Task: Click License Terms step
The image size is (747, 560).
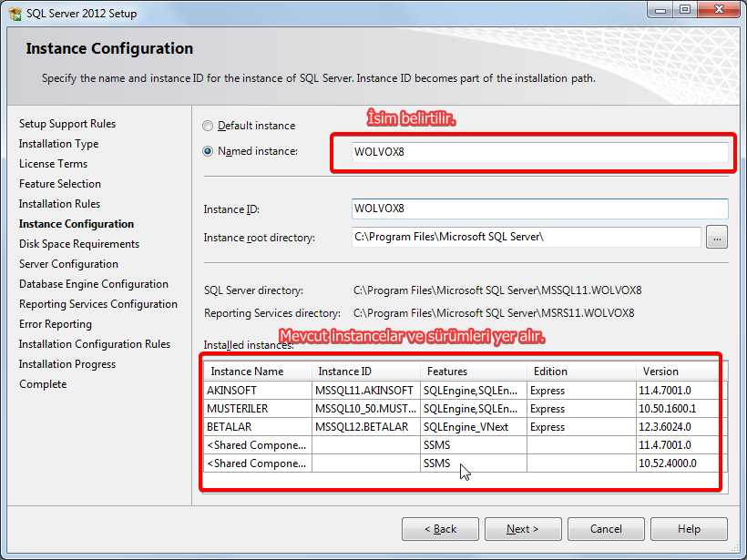Action: click(54, 164)
